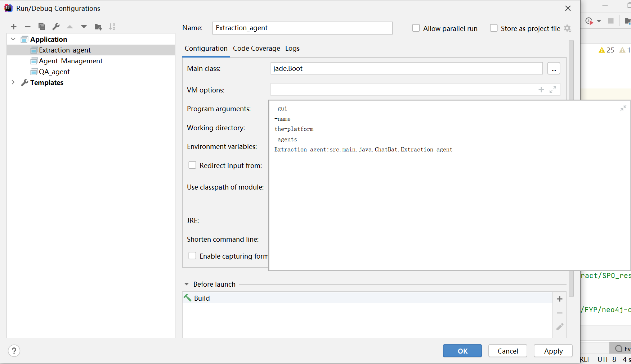The image size is (631, 364).
Task: Confirm with the OK button
Action: click(462, 351)
